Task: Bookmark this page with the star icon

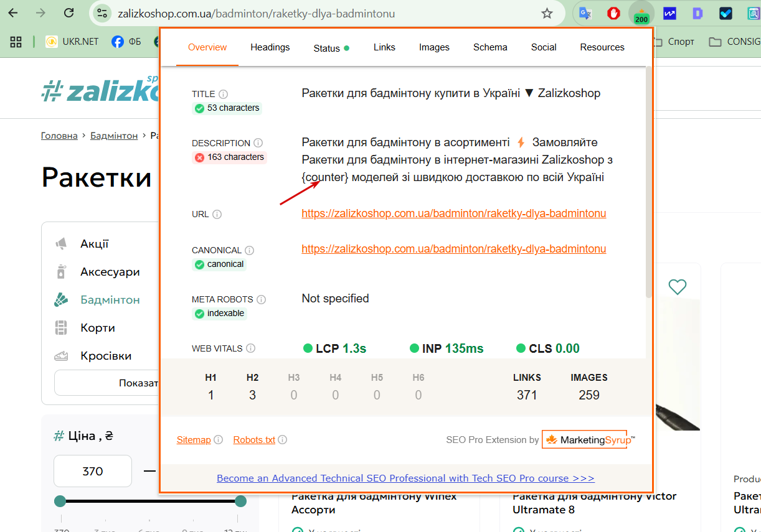Action: pos(547,13)
